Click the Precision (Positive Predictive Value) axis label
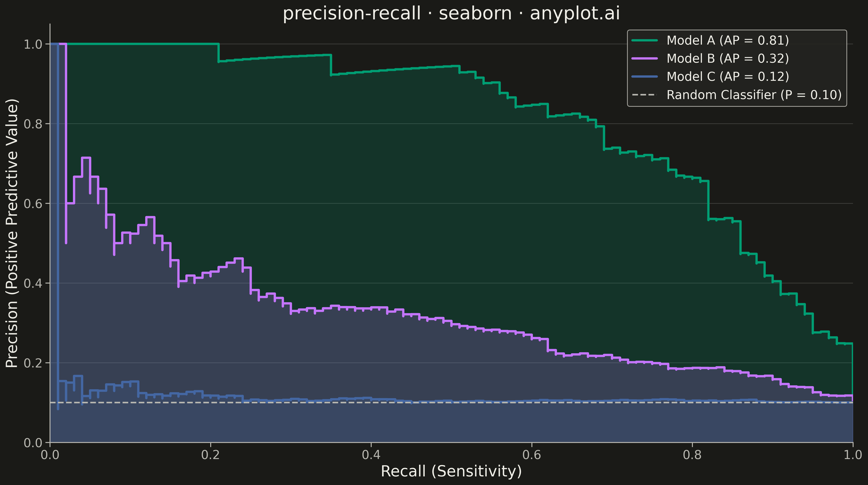 [12, 233]
